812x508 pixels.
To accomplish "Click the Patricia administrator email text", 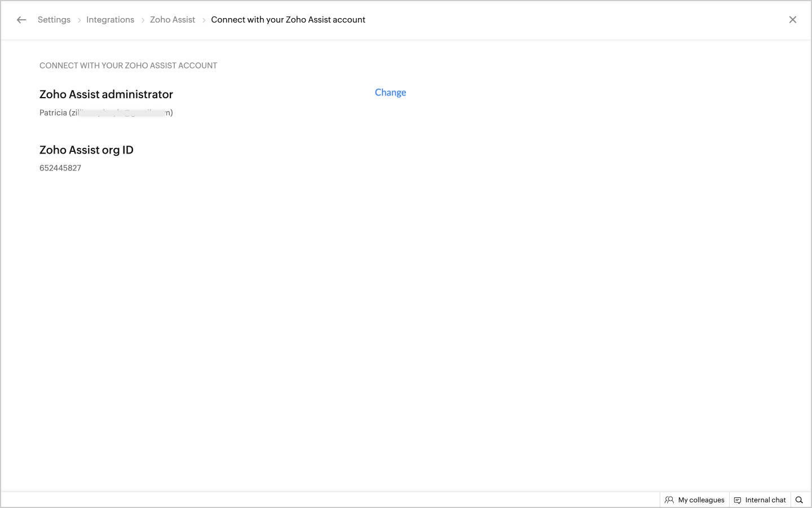I will tap(106, 113).
